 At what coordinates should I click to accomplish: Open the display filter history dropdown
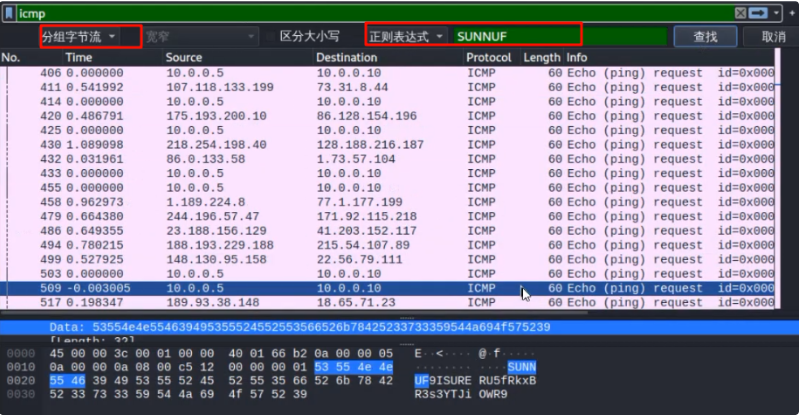pyautogui.click(x=776, y=13)
